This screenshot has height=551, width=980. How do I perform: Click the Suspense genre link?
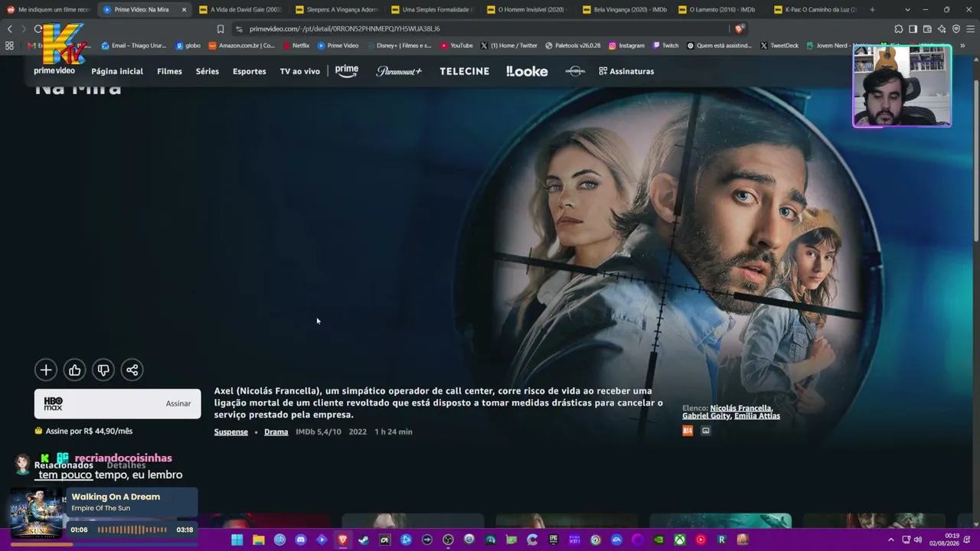pyautogui.click(x=231, y=432)
